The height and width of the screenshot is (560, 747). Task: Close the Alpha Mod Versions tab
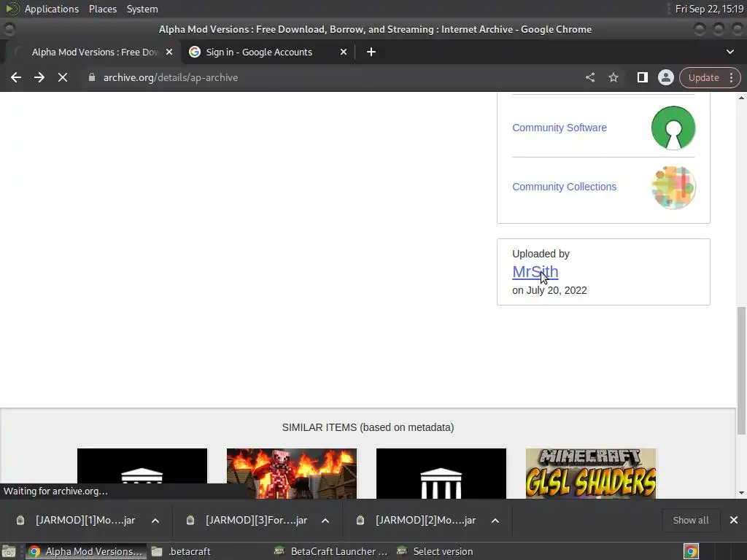point(169,52)
